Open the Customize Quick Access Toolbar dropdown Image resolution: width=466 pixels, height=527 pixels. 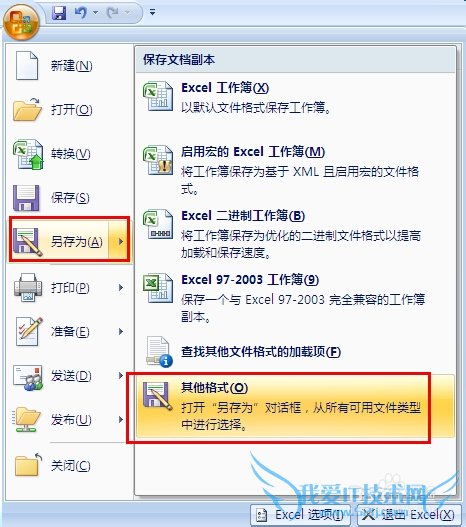pyautogui.click(x=153, y=12)
